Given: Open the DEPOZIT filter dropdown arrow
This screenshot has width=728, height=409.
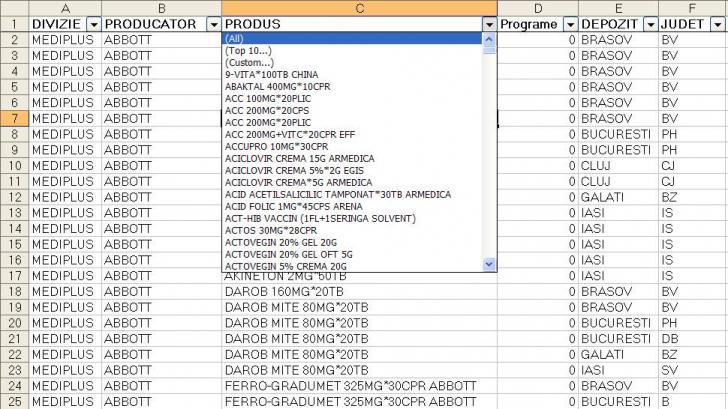Looking at the screenshot, I should [650, 24].
